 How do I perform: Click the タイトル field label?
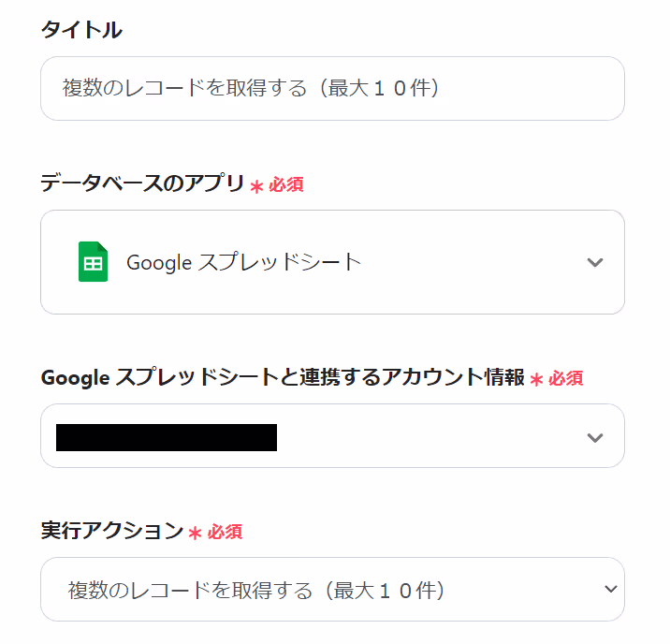[x=81, y=30]
